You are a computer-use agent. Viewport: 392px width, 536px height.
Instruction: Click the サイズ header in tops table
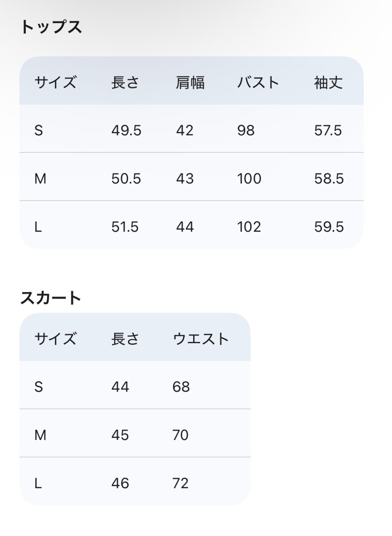55,83
